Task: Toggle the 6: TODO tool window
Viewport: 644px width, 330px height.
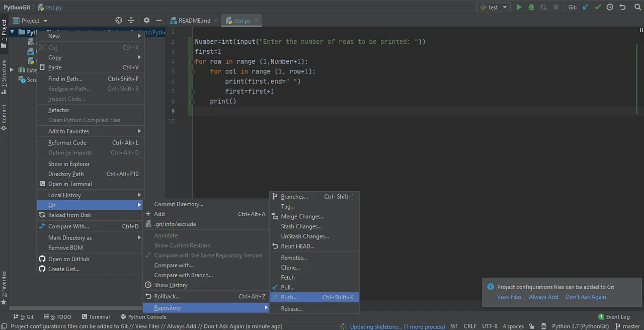Action: coord(57,317)
